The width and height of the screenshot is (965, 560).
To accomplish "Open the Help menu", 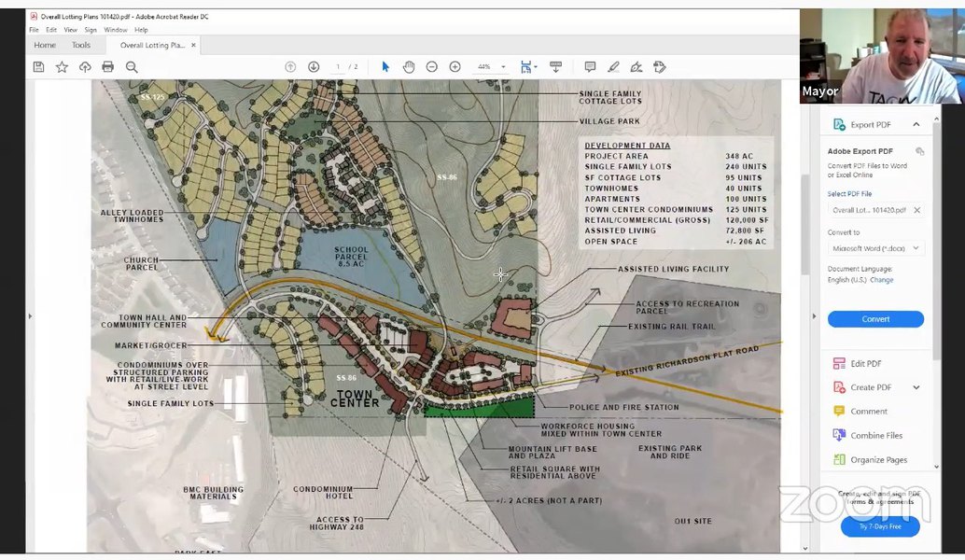I will click(141, 30).
